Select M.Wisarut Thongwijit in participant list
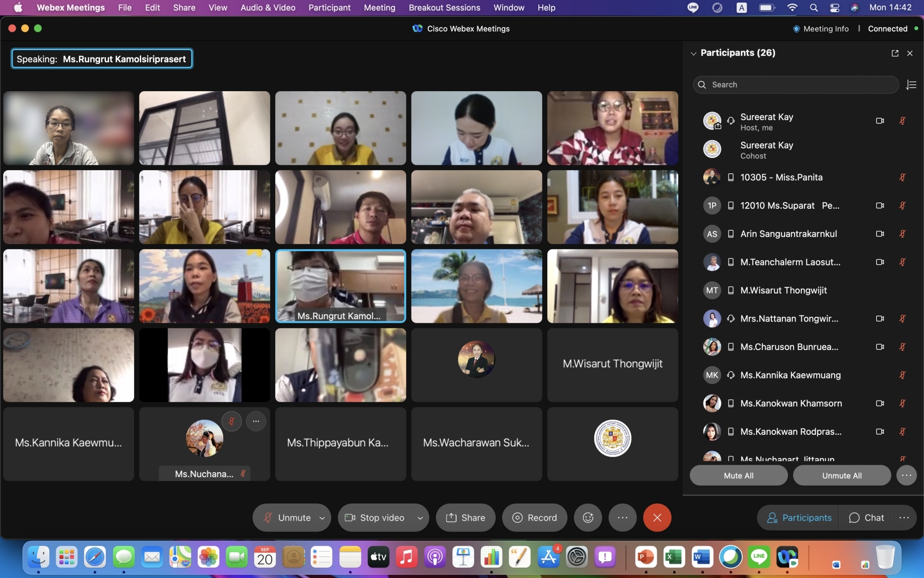 click(803, 290)
